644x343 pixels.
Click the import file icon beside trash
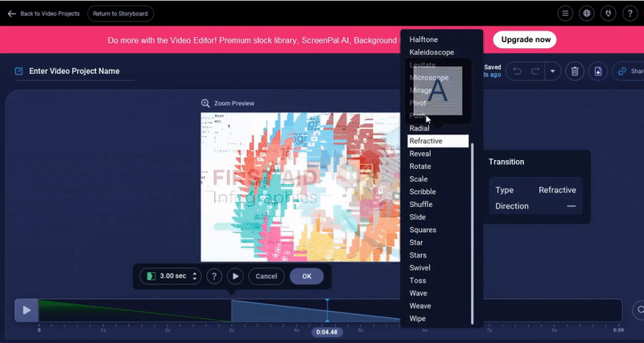597,72
